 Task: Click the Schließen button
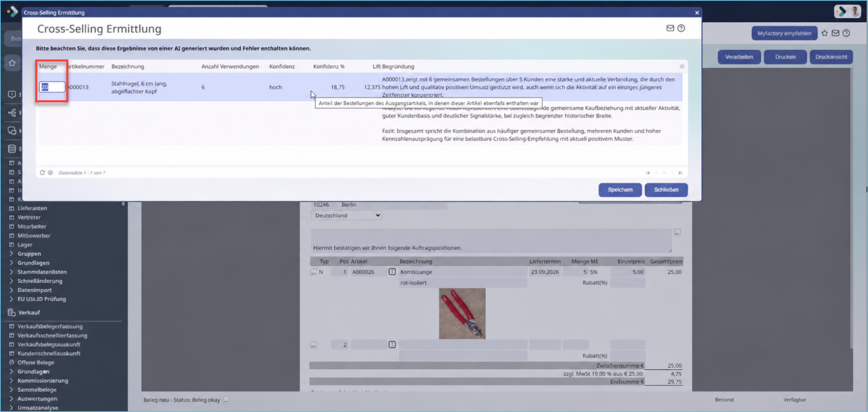pyautogui.click(x=666, y=190)
